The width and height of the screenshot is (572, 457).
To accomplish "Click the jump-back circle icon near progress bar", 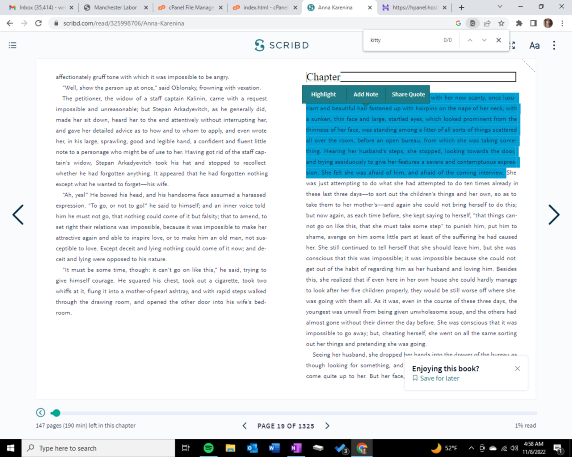I will pos(40,413).
